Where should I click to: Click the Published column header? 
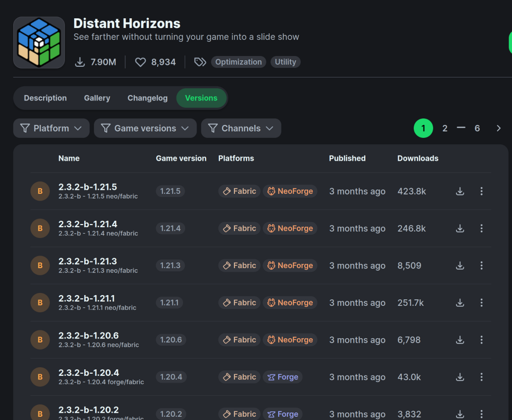[x=347, y=158]
